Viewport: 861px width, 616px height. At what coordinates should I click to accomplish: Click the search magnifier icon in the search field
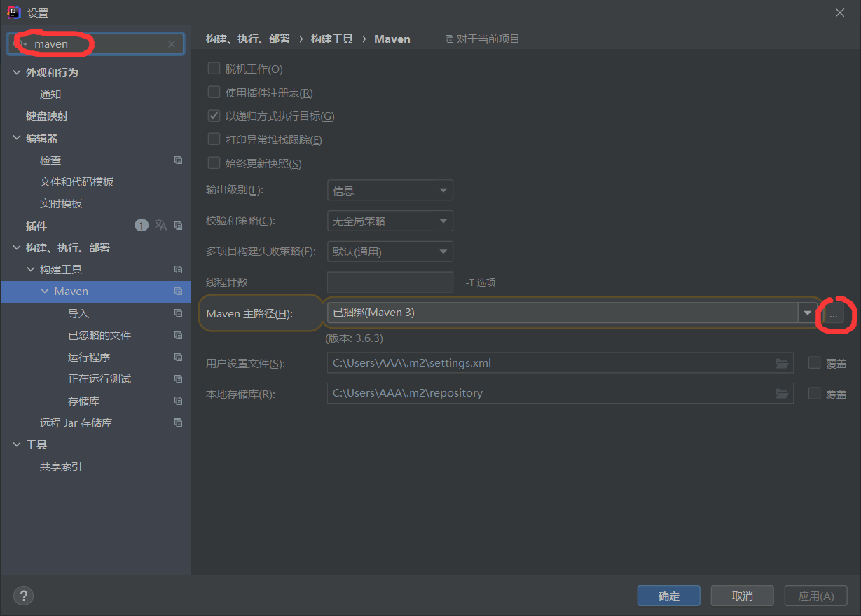20,44
